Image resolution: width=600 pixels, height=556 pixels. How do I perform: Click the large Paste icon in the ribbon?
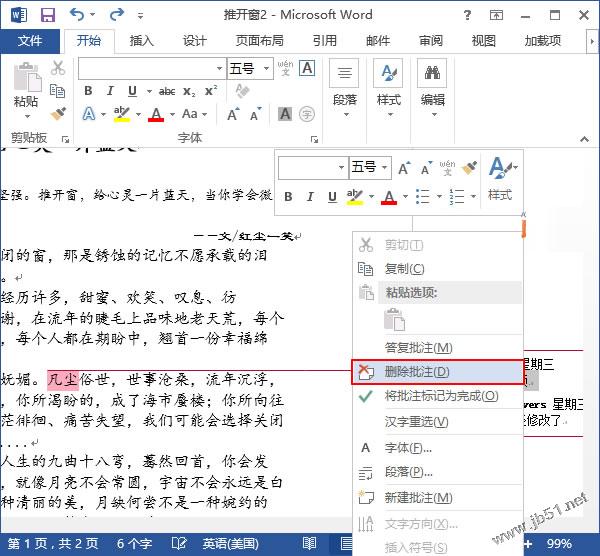coord(26,78)
